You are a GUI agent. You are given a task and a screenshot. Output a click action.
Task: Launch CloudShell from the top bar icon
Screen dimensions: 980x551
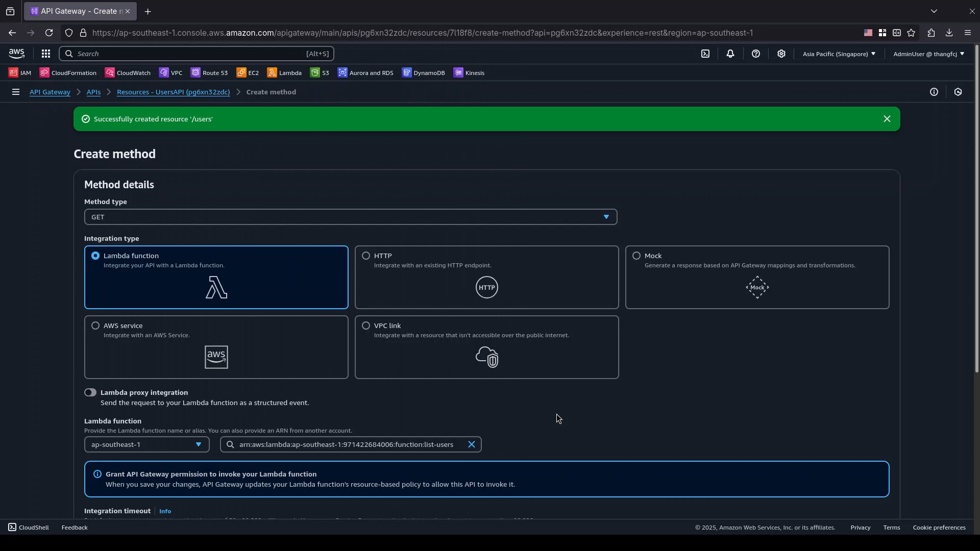click(705, 54)
